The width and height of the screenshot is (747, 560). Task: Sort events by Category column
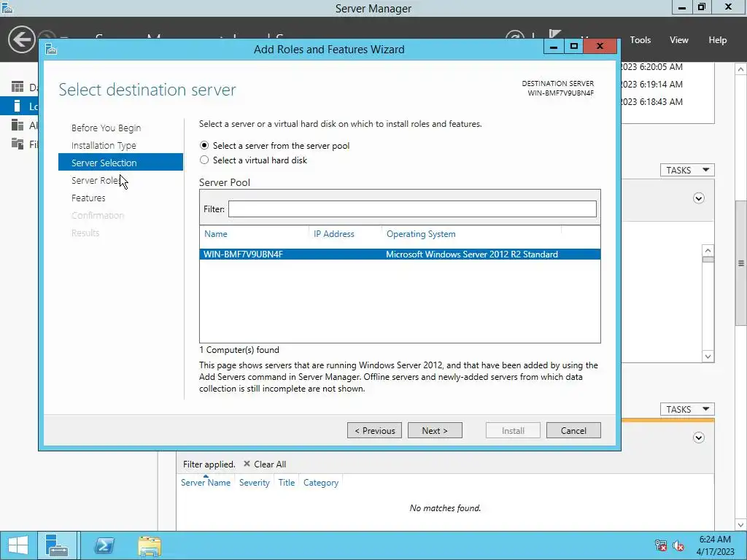pyautogui.click(x=321, y=483)
